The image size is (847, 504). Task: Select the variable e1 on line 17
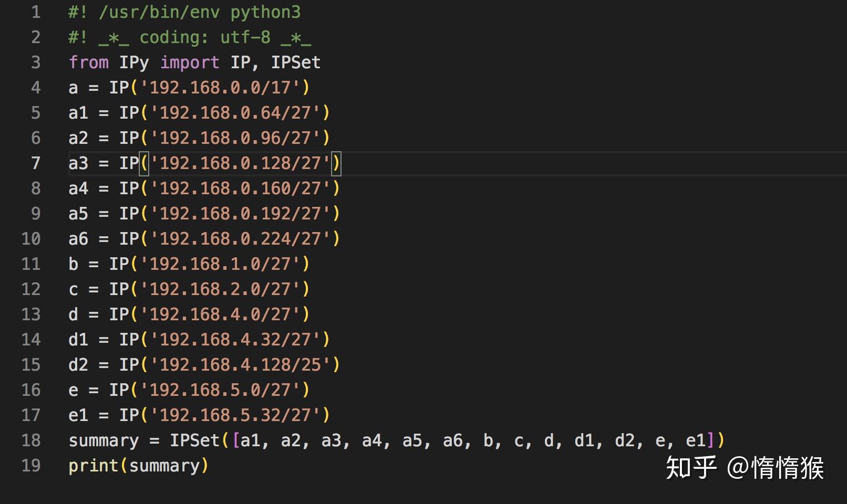78,415
